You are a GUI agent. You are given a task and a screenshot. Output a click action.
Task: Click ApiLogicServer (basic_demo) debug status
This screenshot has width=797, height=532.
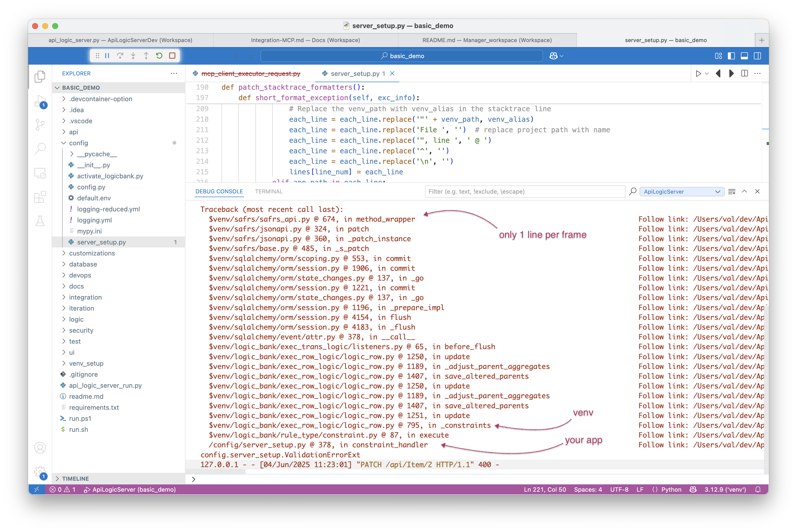(x=130, y=489)
